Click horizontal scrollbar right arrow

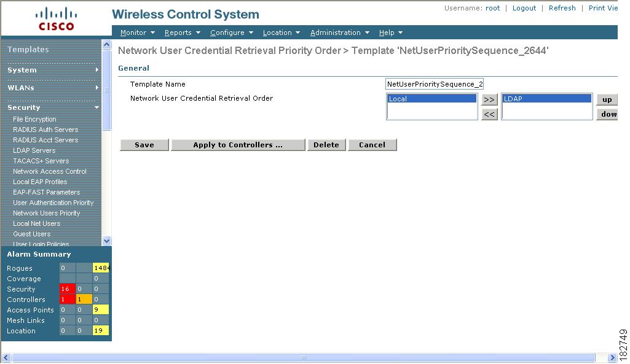pyautogui.click(x=612, y=357)
